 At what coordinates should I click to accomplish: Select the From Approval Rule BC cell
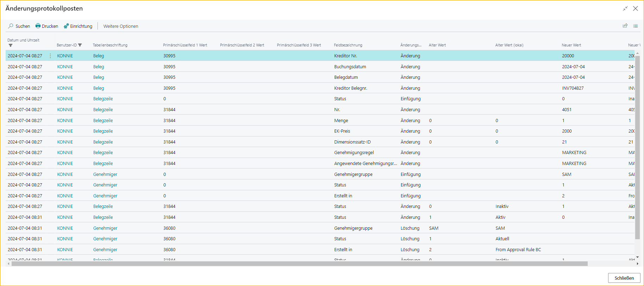click(x=518, y=250)
